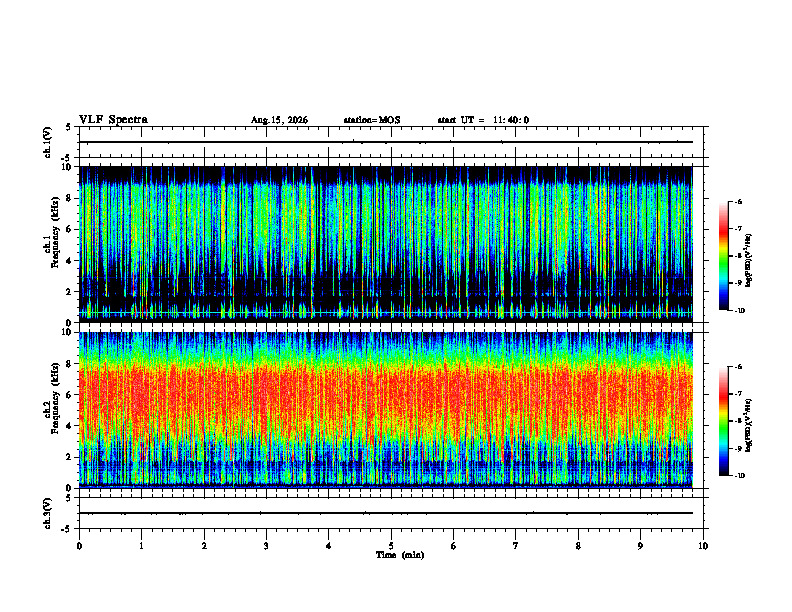This screenshot has height=612, width=792.
Task: Pick the ch.1 color scale bar
Action: [724, 256]
